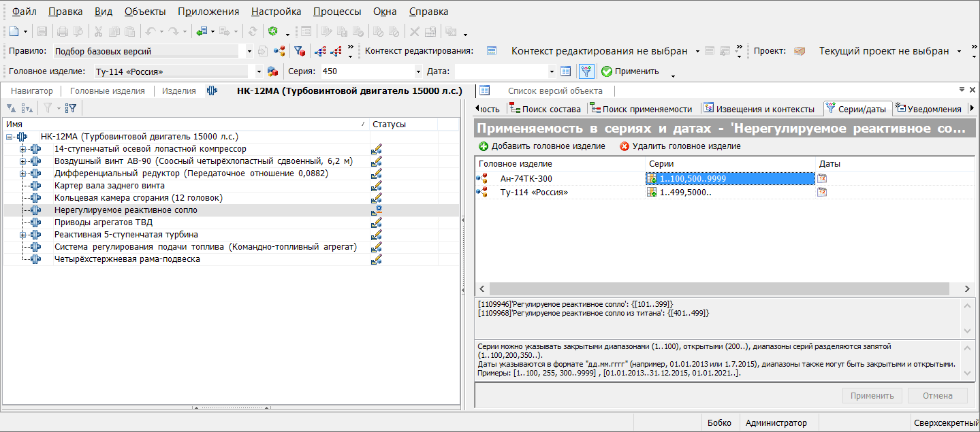Viewport: 980px width, 432px height.
Task: Click the calendar icon in Ан-74ТК-300 dates cell
Action: coord(822,178)
